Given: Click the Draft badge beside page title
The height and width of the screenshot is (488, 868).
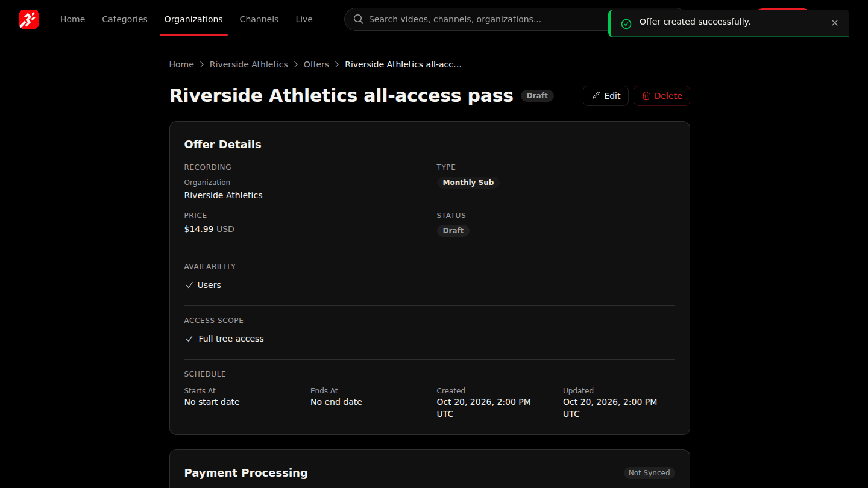Looking at the screenshot, I should [537, 96].
